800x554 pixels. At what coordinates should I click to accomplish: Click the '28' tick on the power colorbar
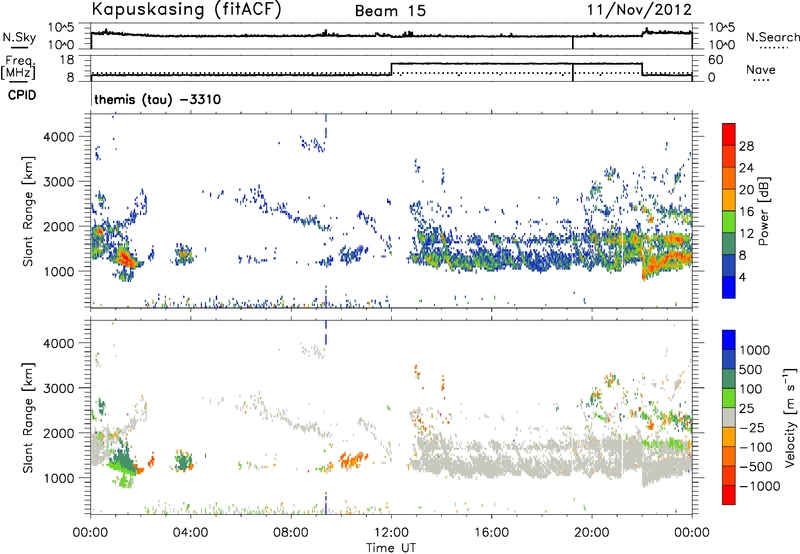click(746, 146)
